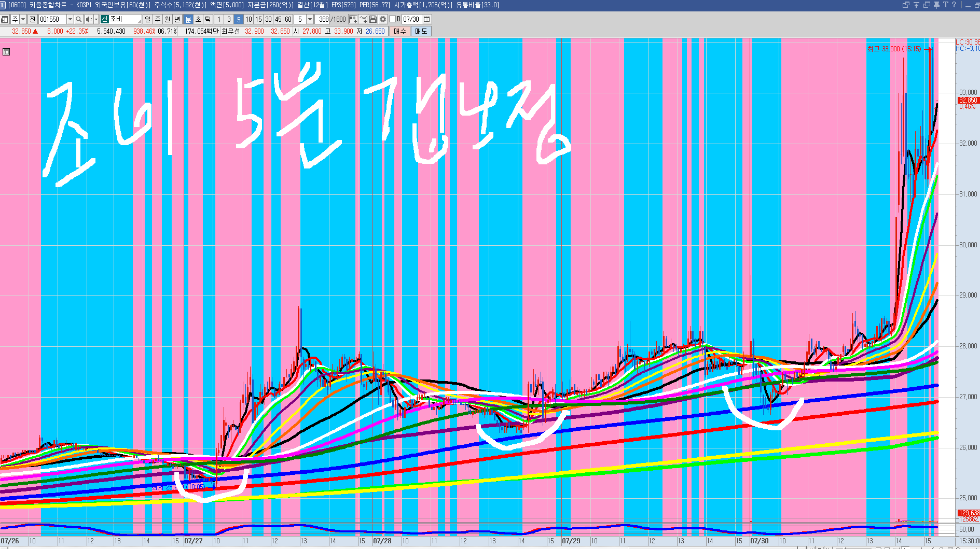Viewport: 980px width, 549px height.
Task: Click the font size T icon
Action: tap(945, 5)
